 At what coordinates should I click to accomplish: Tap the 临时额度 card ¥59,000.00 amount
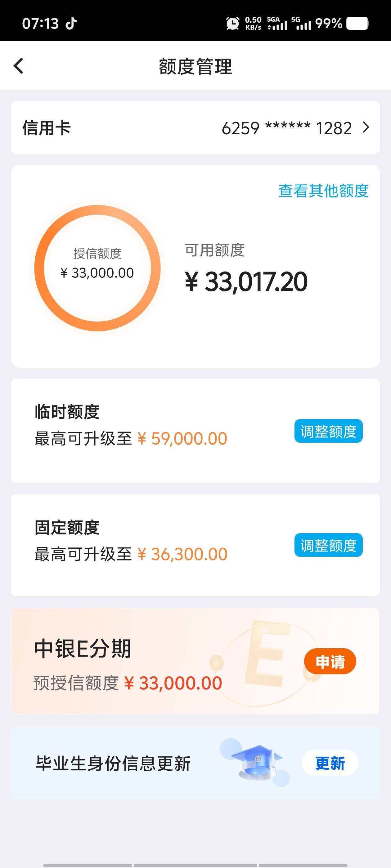point(182,439)
